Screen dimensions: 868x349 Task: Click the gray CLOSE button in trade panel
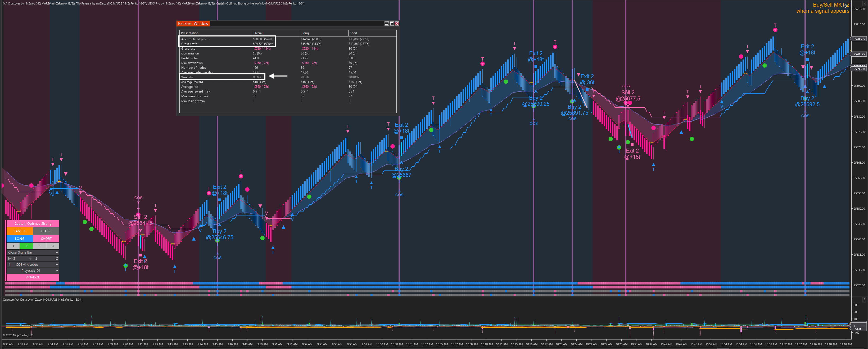pos(46,231)
